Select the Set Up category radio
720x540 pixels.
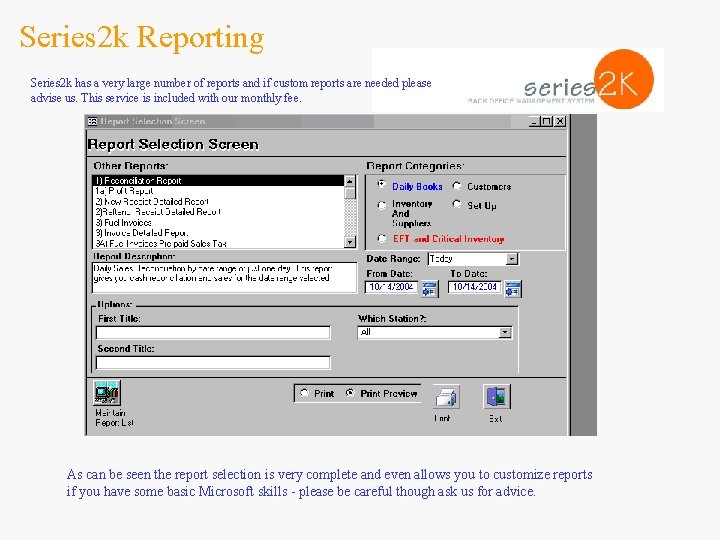tap(456, 204)
